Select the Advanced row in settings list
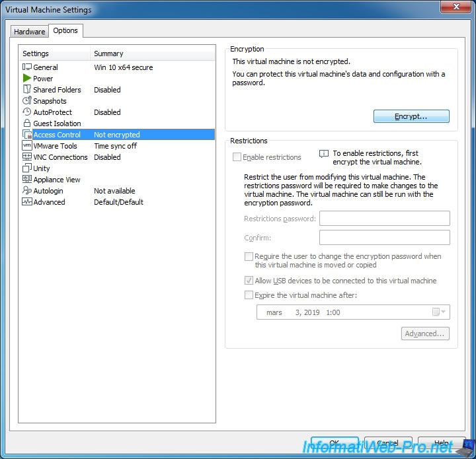 tap(50, 202)
